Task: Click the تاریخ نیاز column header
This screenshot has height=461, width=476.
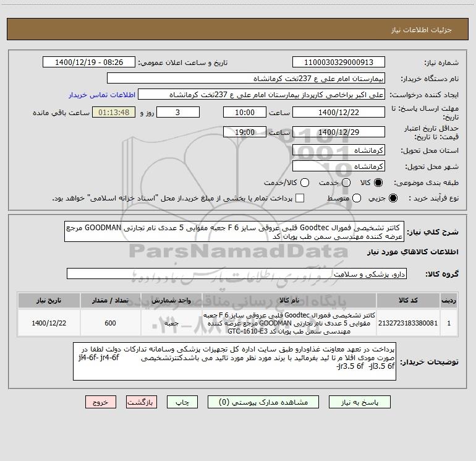Action: coord(49,300)
